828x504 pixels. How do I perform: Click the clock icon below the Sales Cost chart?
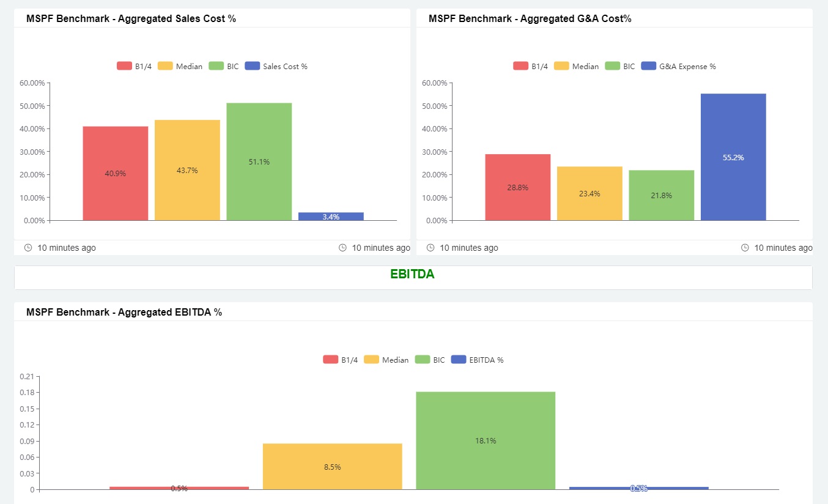pyautogui.click(x=28, y=248)
